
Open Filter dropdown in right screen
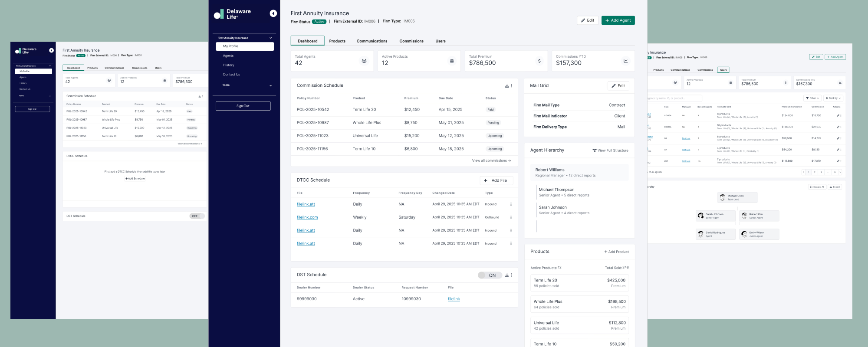pos(812,98)
